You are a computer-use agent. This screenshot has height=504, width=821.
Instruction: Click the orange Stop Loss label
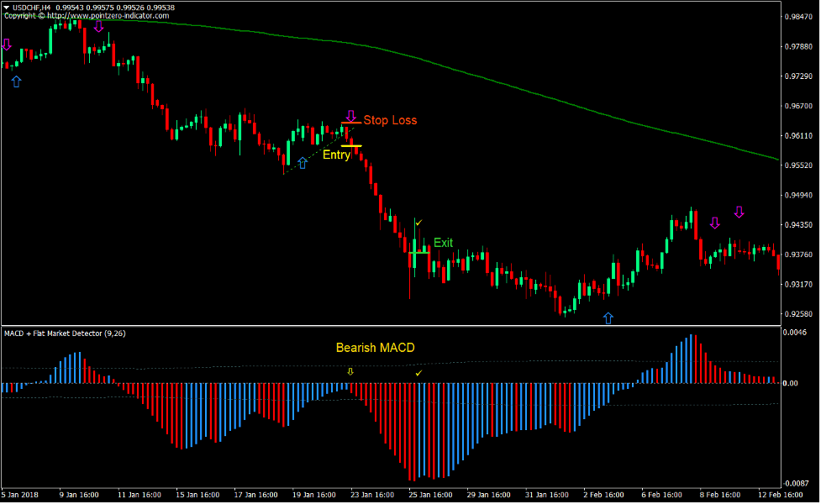pyautogui.click(x=392, y=120)
